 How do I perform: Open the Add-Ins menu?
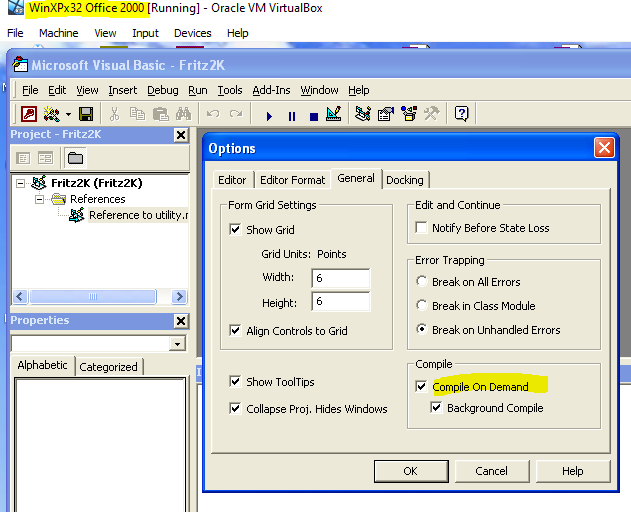(x=271, y=90)
